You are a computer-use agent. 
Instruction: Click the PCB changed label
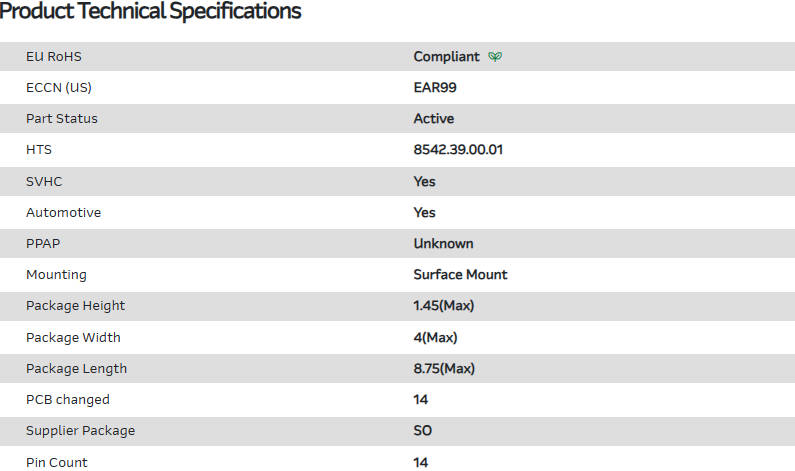coord(68,400)
